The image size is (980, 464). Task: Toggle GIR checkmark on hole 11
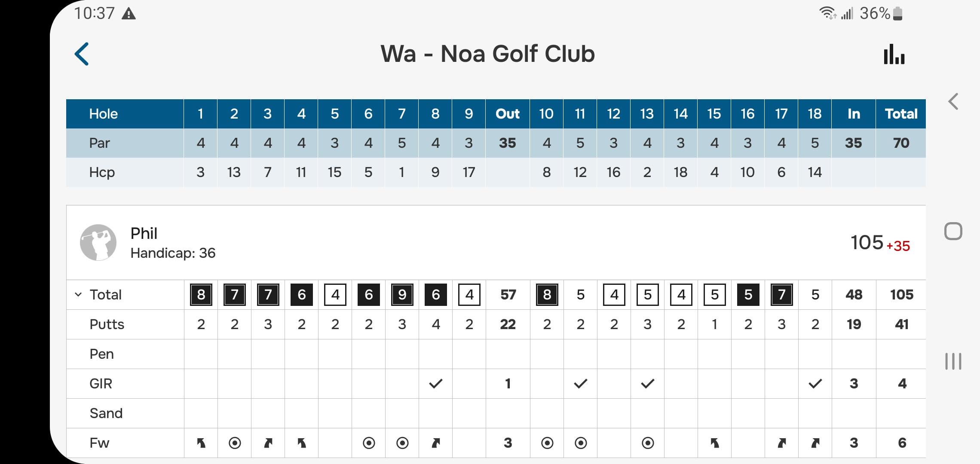click(581, 384)
